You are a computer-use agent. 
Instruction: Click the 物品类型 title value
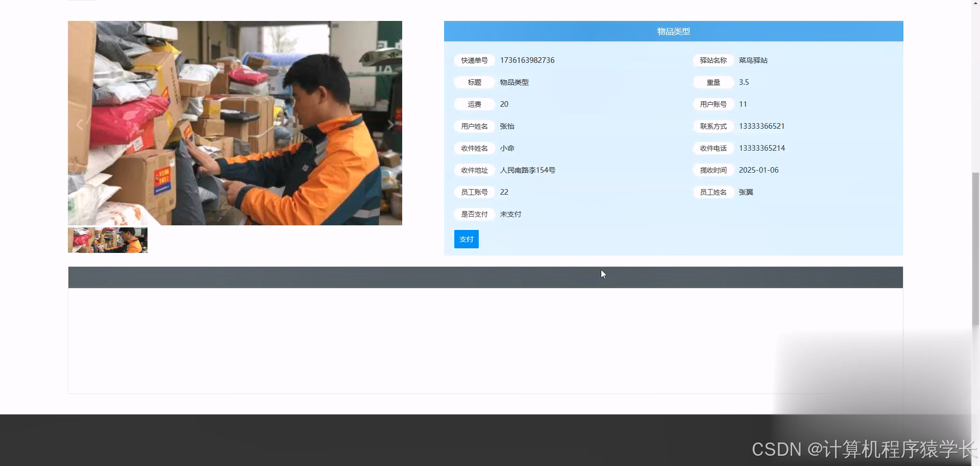coord(514,82)
